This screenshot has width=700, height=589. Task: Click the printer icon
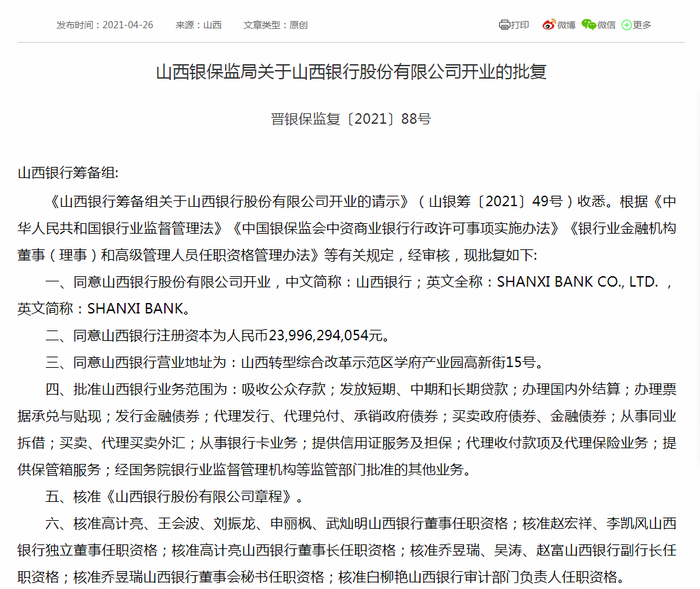click(504, 25)
